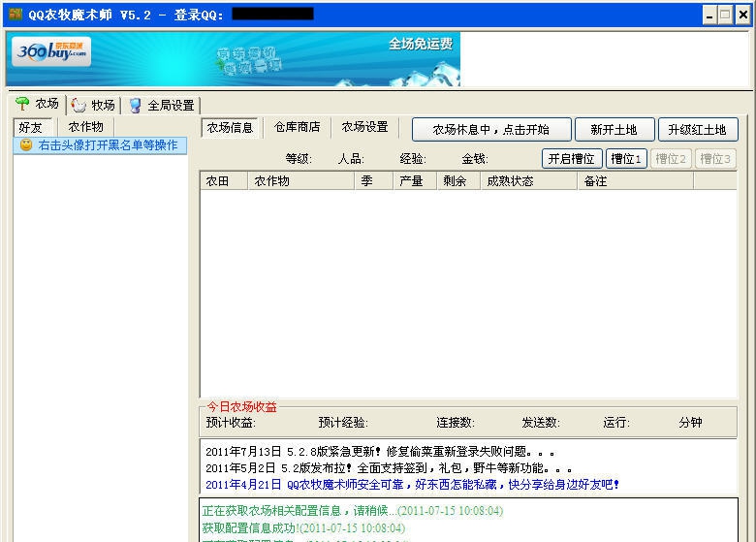Minimize the QQ农牧魔术师 window
Viewport: 756px width, 542px height.
point(709,15)
